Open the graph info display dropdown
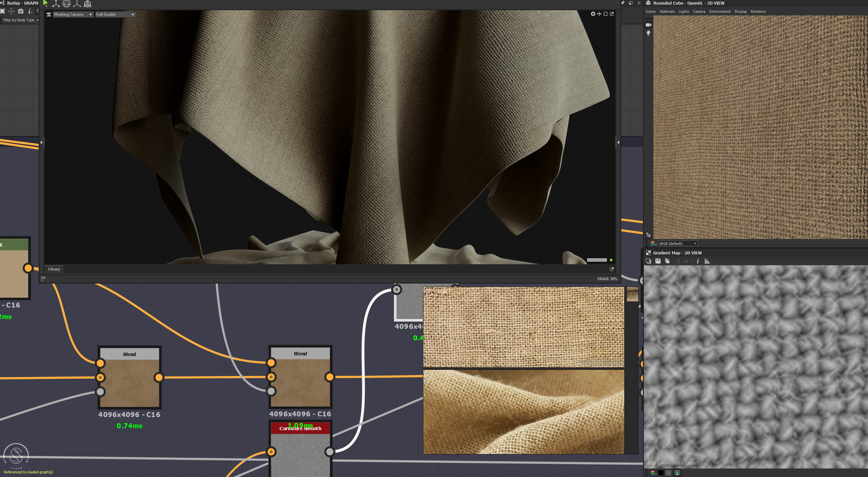The image size is (868, 477). click(30, 11)
